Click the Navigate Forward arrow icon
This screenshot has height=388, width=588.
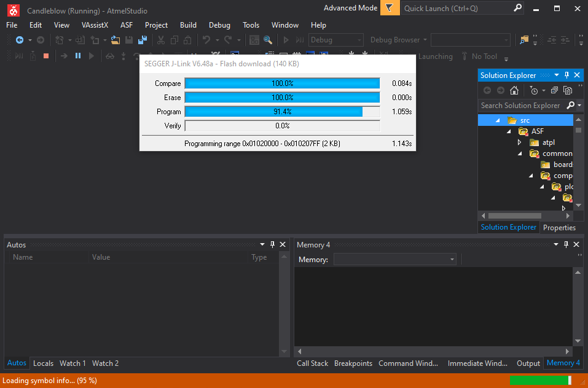pyautogui.click(x=41, y=40)
